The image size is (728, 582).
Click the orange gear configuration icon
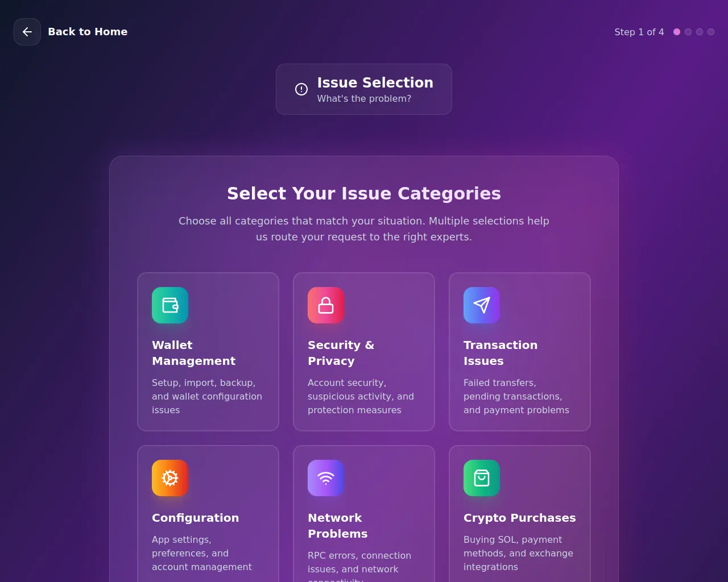170,478
